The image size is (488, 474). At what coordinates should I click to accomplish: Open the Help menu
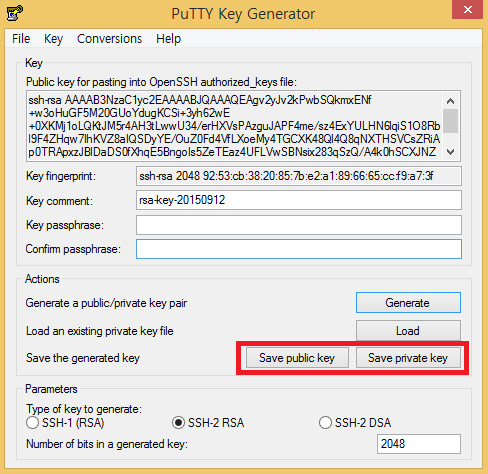coord(168,39)
